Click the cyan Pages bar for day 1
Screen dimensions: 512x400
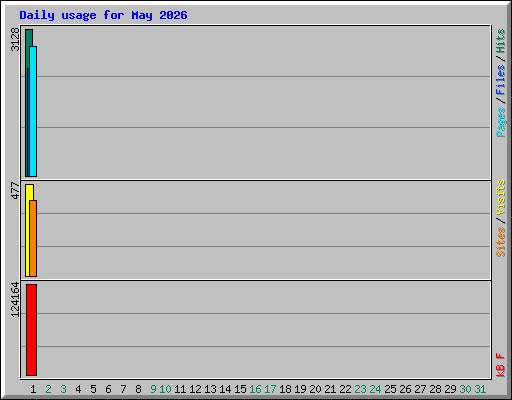(33, 111)
